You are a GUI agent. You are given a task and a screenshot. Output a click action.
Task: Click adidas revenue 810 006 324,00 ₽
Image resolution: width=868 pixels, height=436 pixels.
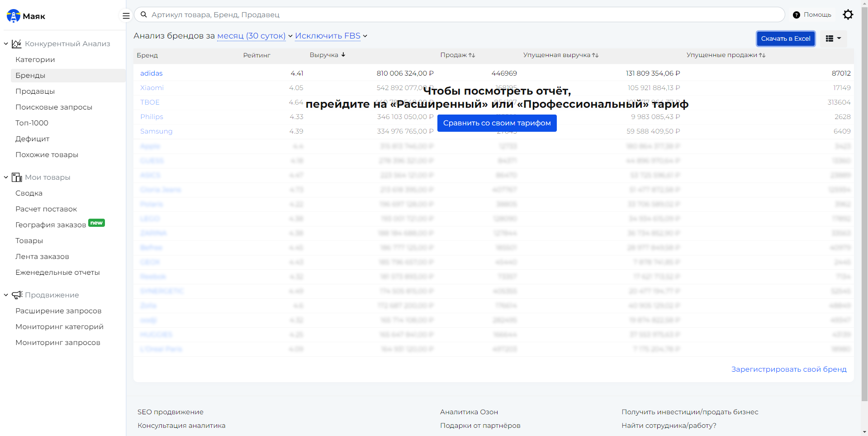(405, 73)
